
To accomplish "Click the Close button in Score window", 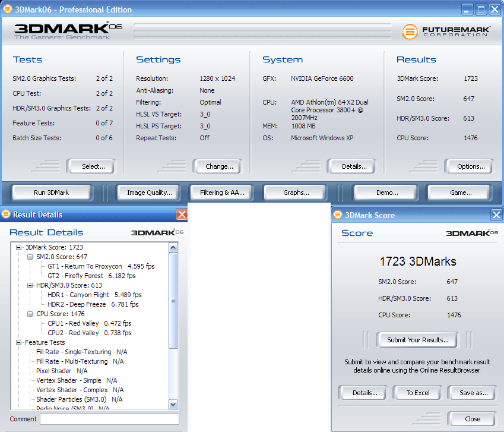I will pos(471,419).
